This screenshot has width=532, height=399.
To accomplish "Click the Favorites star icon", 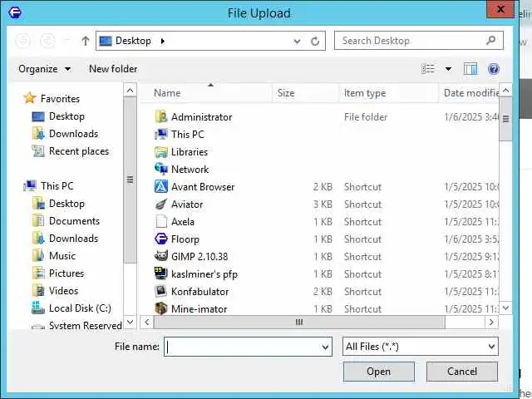I will pyautogui.click(x=30, y=98).
